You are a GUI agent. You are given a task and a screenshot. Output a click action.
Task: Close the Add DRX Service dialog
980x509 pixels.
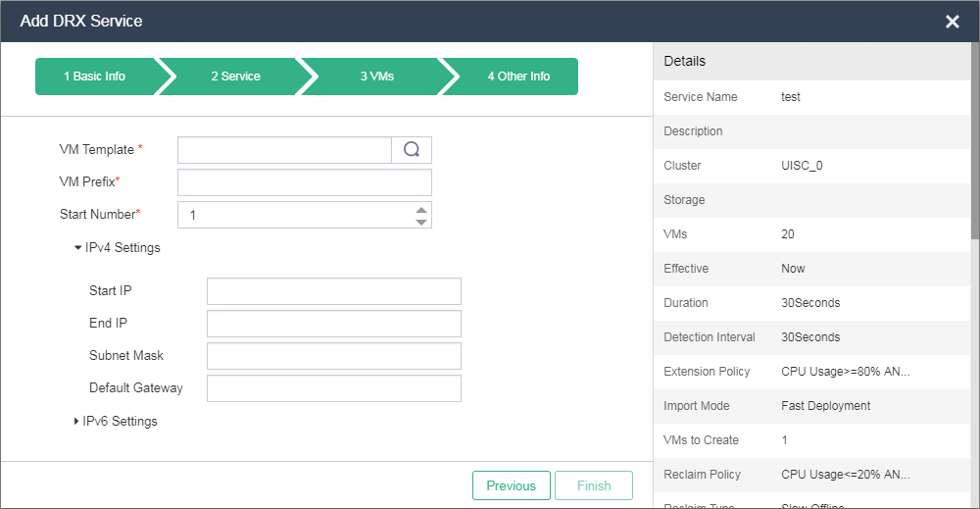coord(952,22)
